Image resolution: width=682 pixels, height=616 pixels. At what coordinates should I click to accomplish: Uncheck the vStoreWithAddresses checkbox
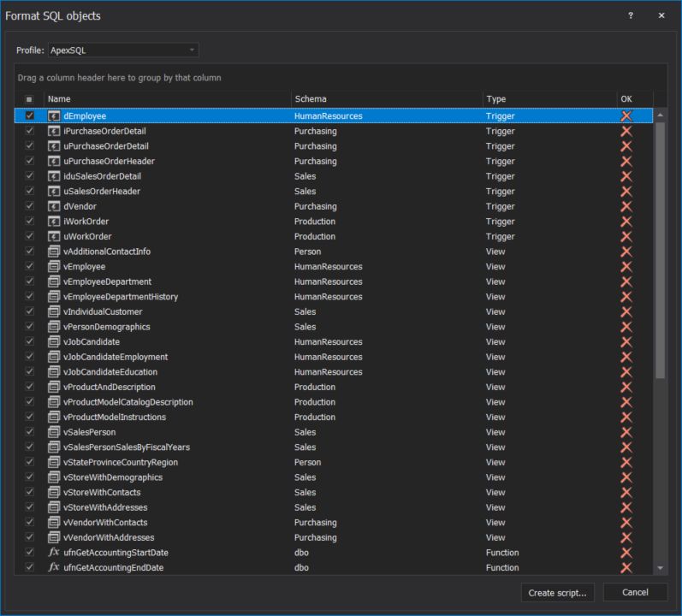(30, 506)
